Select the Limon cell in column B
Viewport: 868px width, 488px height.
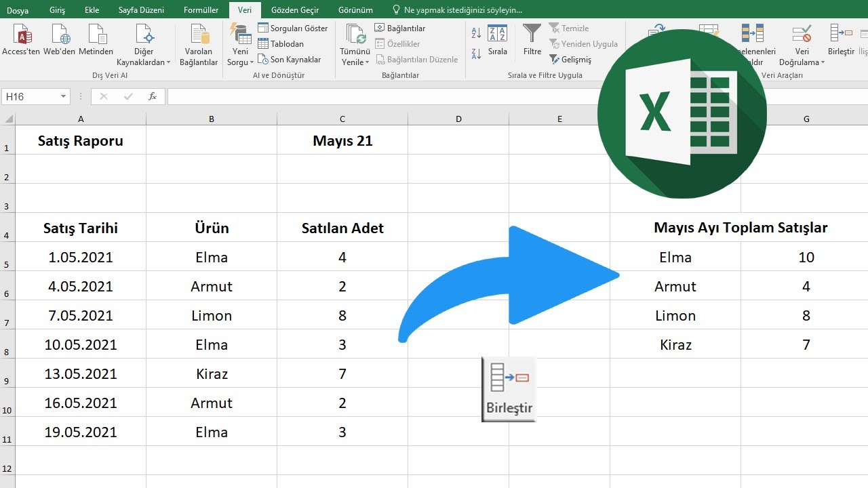(212, 315)
